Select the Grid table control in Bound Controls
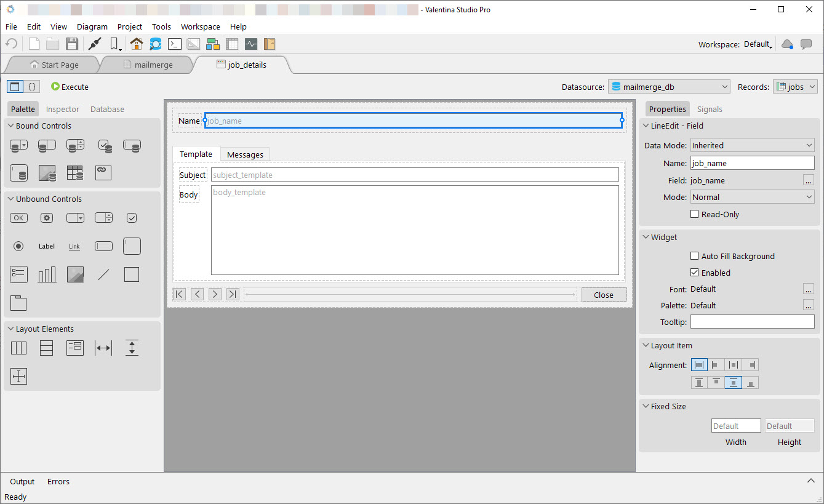The width and height of the screenshot is (824, 504). point(75,173)
